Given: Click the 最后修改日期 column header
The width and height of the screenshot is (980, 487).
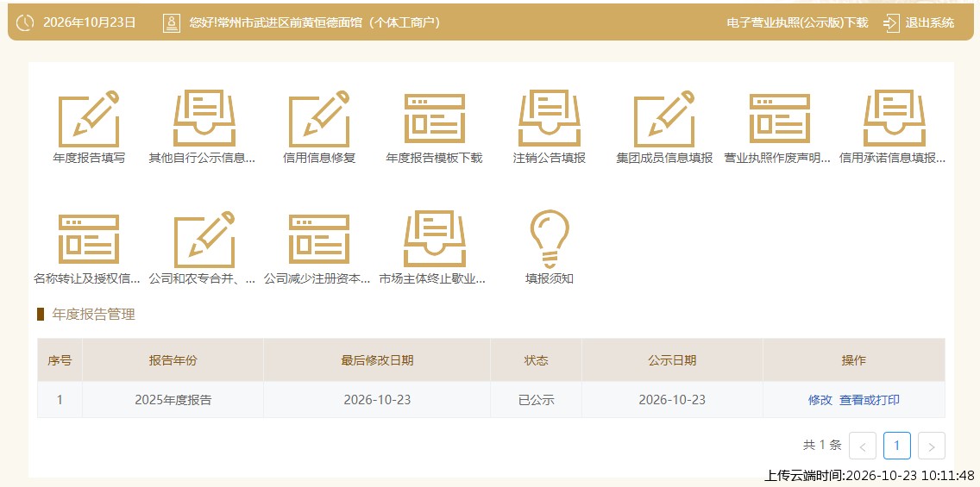Looking at the screenshot, I should [377, 360].
